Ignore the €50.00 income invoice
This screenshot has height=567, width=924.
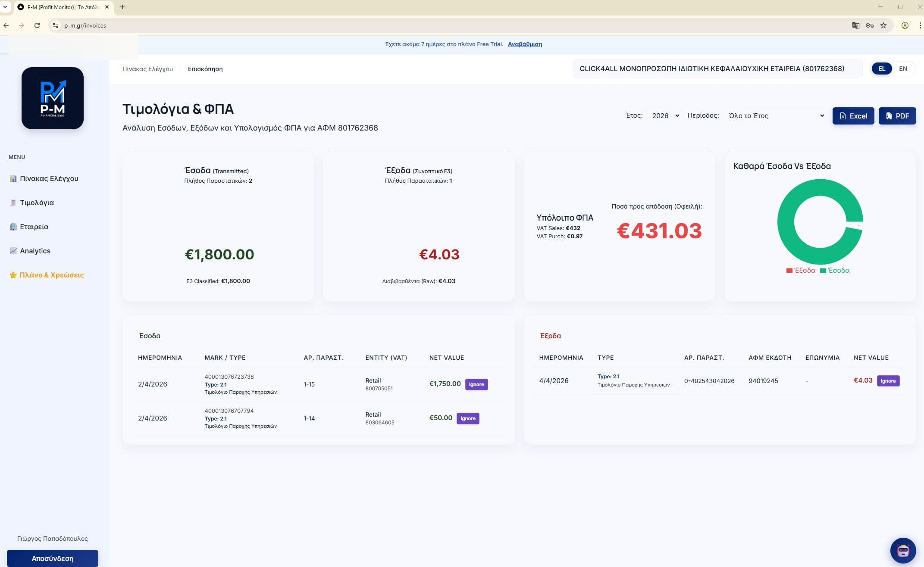(468, 418)
